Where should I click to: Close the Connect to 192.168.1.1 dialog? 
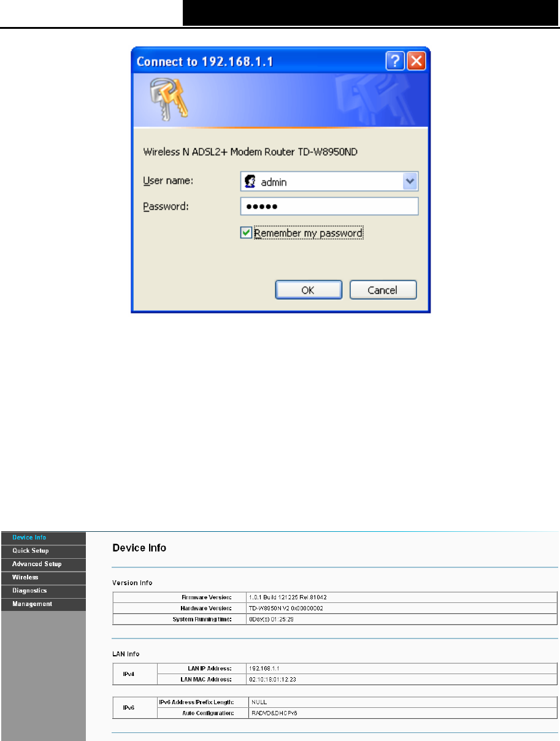pyautogui.click(x=416, y=62)
